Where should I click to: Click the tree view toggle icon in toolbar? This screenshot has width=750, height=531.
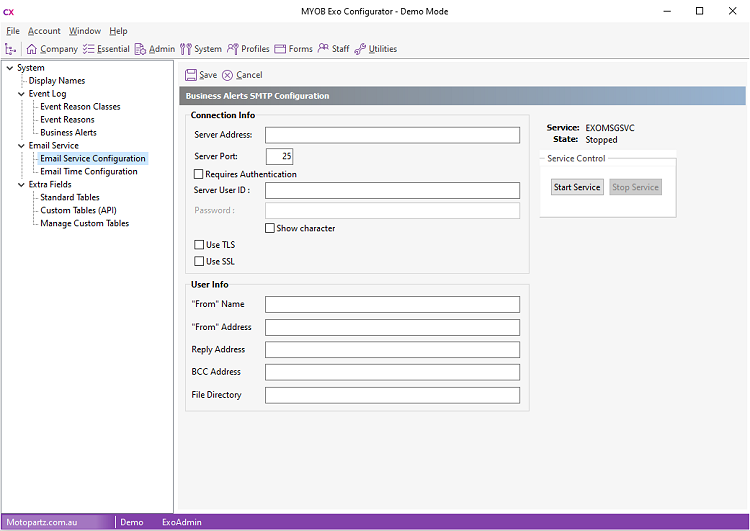(x=10, y=49)
